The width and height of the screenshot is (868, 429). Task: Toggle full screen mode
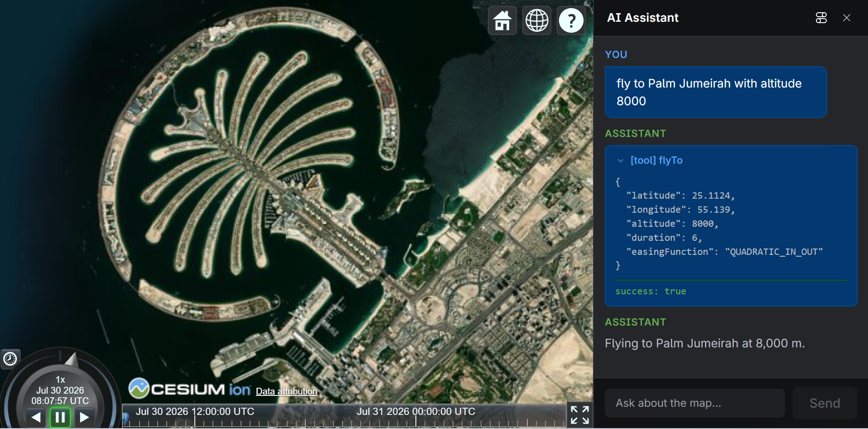point(580,415)
